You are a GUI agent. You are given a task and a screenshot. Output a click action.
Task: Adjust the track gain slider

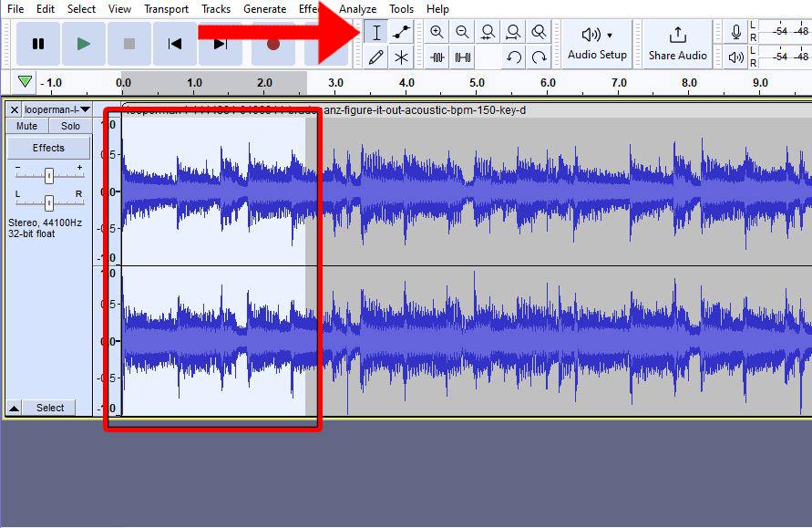48,176
